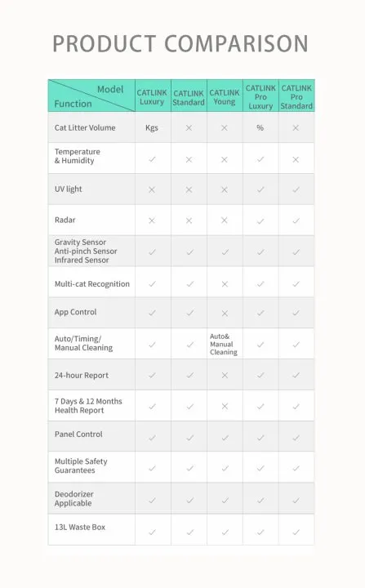Click the Auto& Manual Cleaning cell text
This screenshot has height=588, width=365.
click(224, 345)
